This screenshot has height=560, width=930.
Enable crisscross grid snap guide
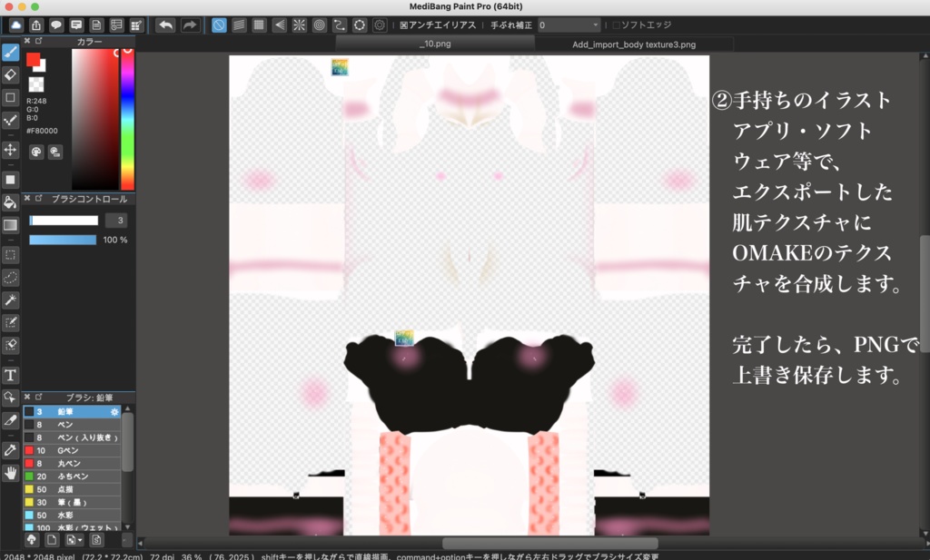pyautogui.click(x=259, y=25)
